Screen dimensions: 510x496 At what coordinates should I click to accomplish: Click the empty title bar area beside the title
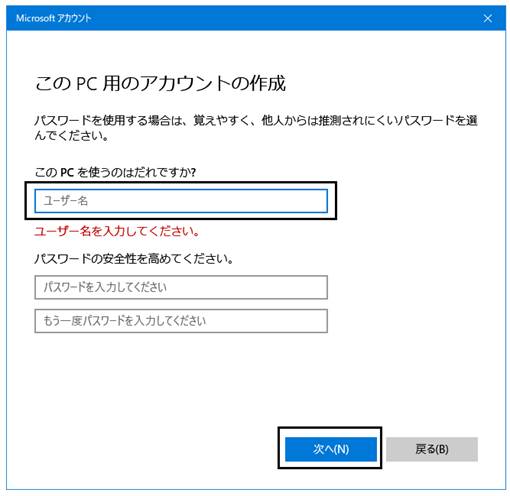tap(283, 18)
